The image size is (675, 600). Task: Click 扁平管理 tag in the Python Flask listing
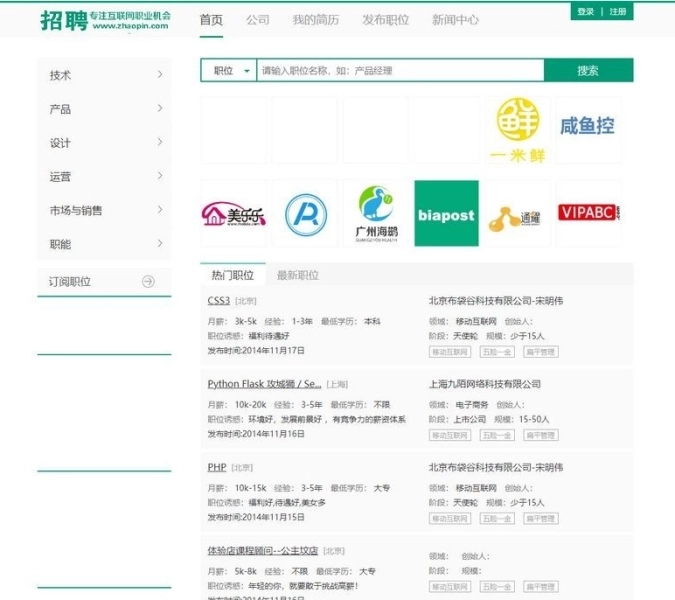(x=541, y=435)
